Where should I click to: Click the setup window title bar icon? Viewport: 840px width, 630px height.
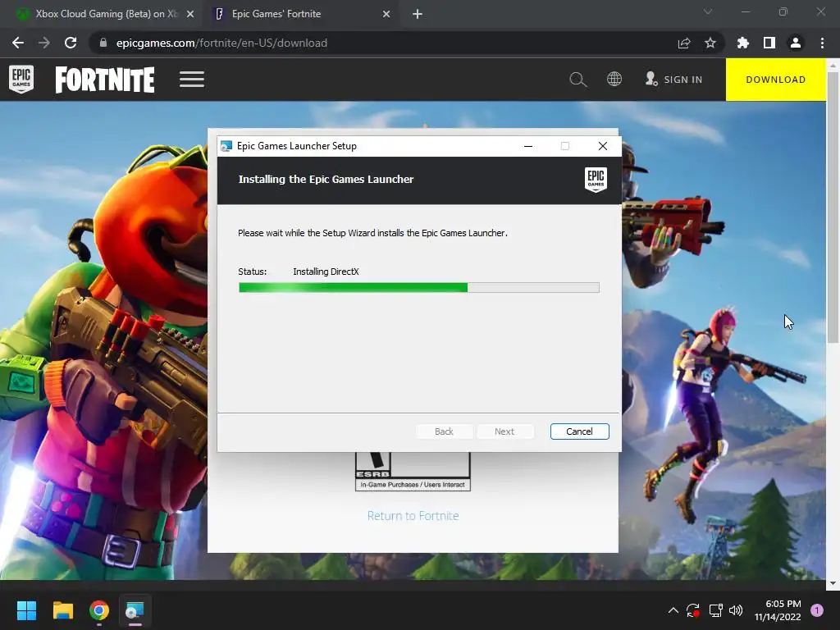[x=226, y=146]
